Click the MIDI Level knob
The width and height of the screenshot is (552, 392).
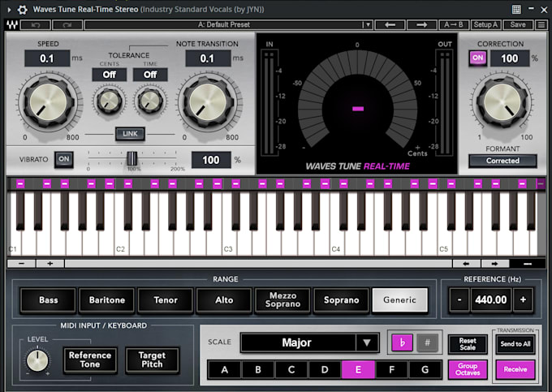point(37,360)
